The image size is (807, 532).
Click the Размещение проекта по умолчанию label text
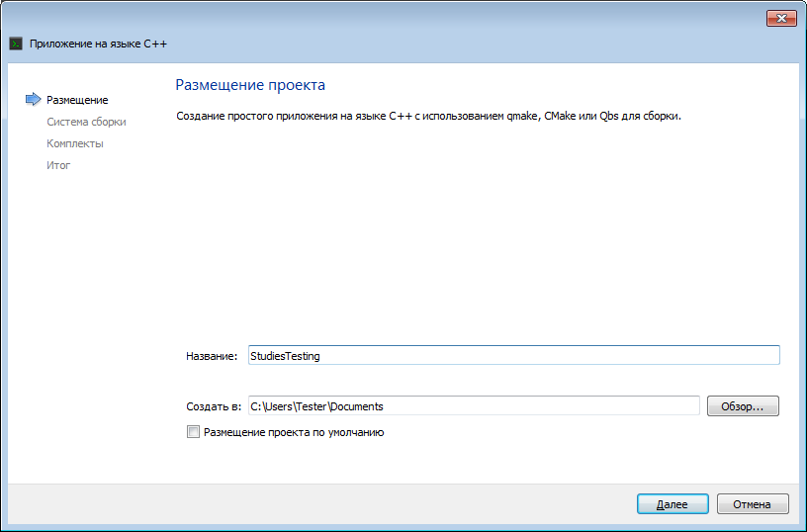click(x=293, y=432)
